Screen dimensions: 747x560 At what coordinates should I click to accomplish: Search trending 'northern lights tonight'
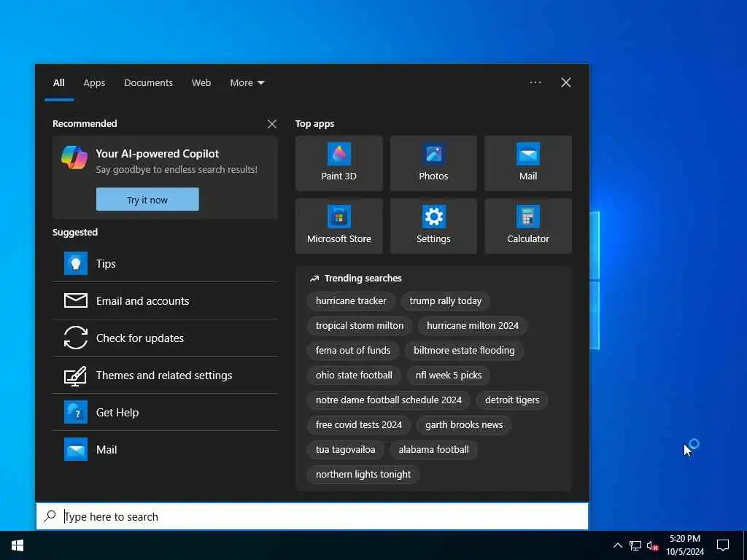click(363, 474)
